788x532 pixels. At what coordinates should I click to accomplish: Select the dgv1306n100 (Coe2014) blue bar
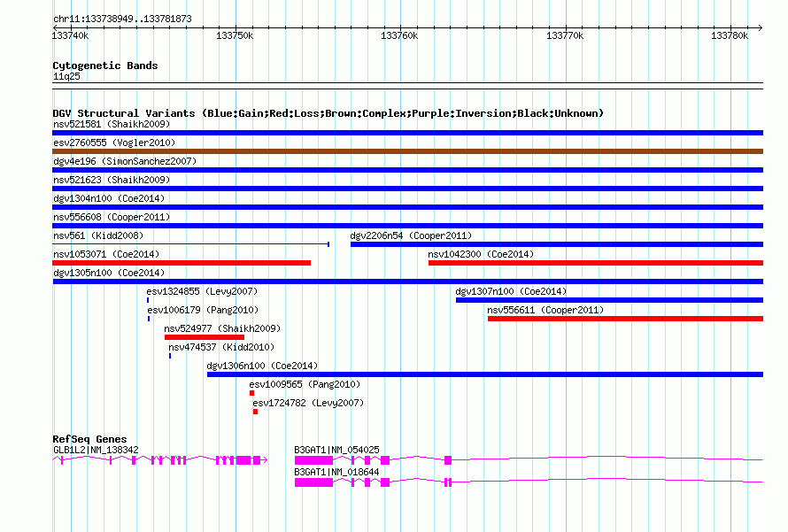click(x=485, y=374)
